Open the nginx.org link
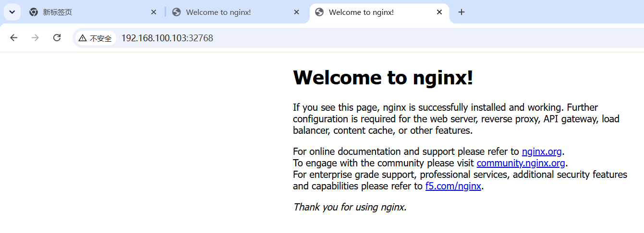 coord(542,151)
